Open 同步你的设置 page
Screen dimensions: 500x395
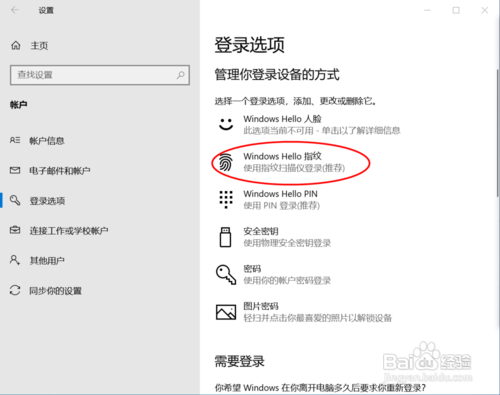(55, 291)
